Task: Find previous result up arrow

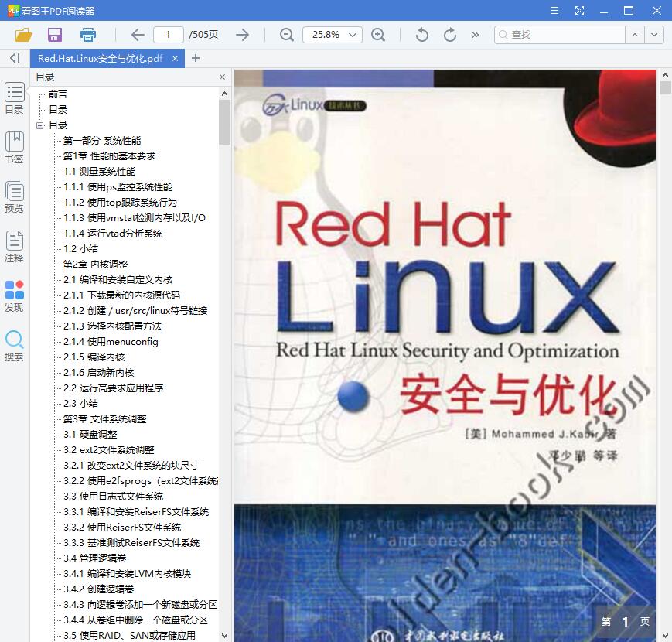Action: click(x=635, y=35)
